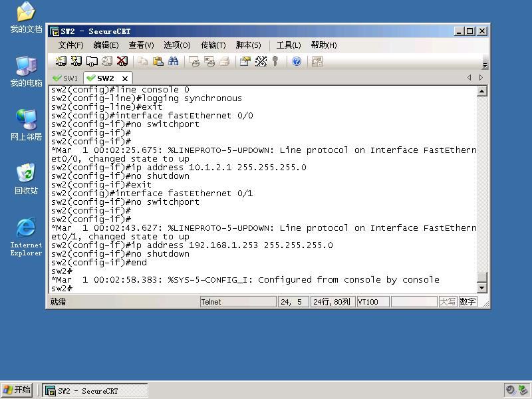The image size is (532, 399).
Task: Click the Connect toolbar icon
Action: point(61,61)
